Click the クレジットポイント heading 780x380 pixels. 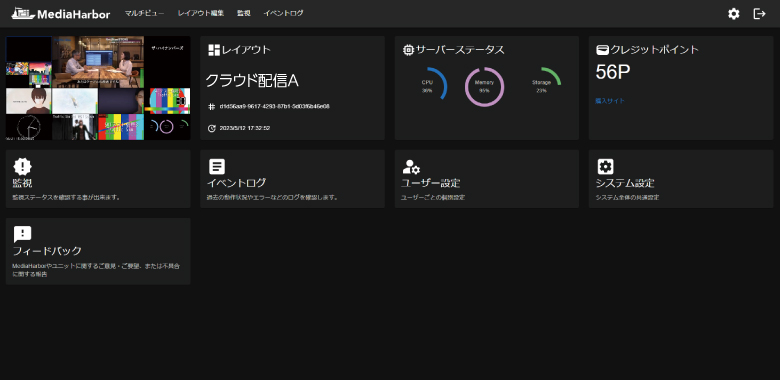655,50
